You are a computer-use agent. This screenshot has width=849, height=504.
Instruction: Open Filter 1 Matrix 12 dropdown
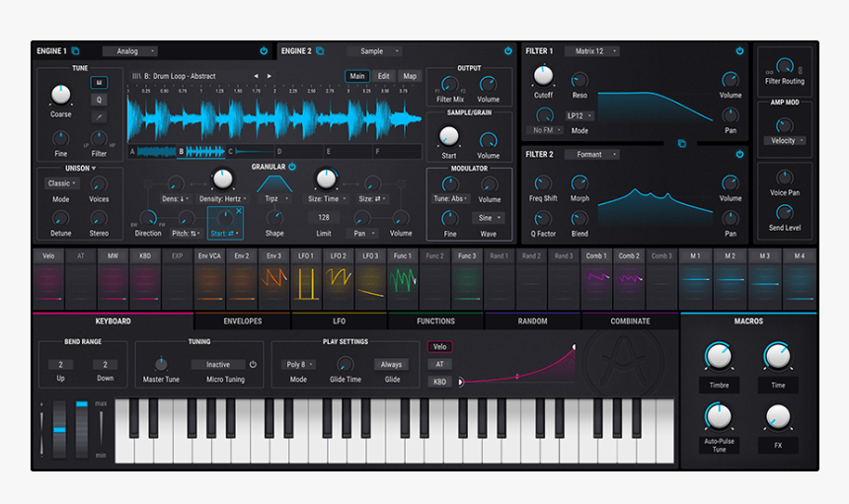591,51
